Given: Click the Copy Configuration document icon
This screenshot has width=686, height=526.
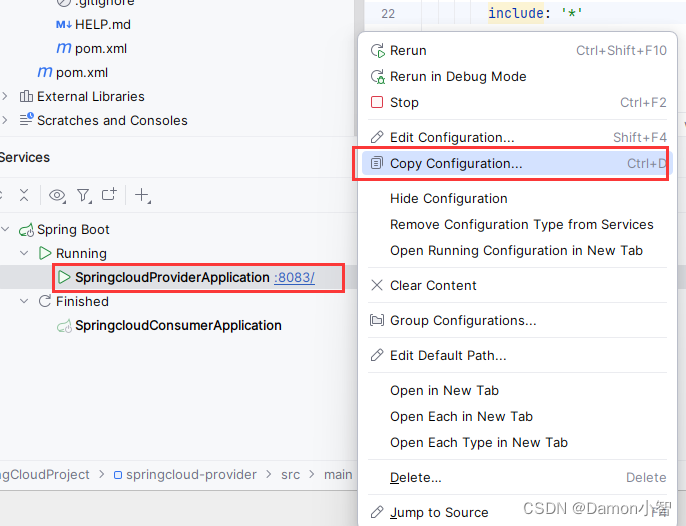Looking at the screenshot, I should coord(377,163).
